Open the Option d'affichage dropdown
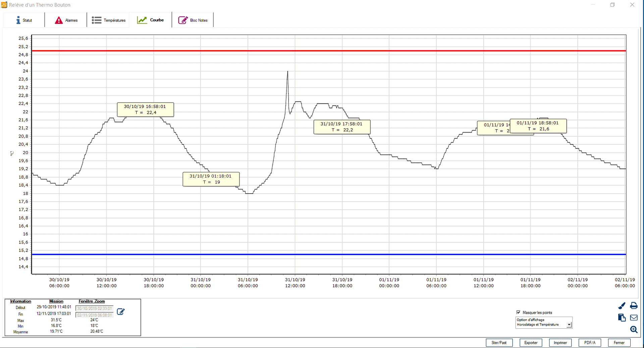The image size is (644, 348). [569, 325]
